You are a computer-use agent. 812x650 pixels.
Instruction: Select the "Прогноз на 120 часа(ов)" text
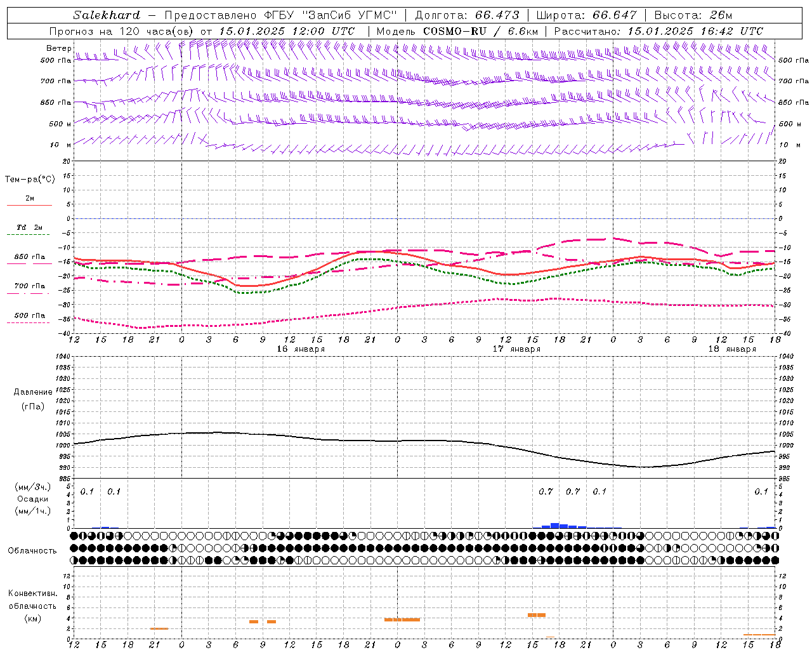(x=122, y=31)
